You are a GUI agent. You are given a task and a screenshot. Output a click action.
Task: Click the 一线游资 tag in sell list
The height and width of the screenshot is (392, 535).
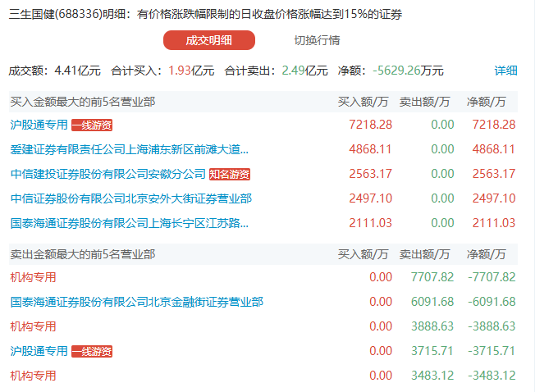coord(92,352)
